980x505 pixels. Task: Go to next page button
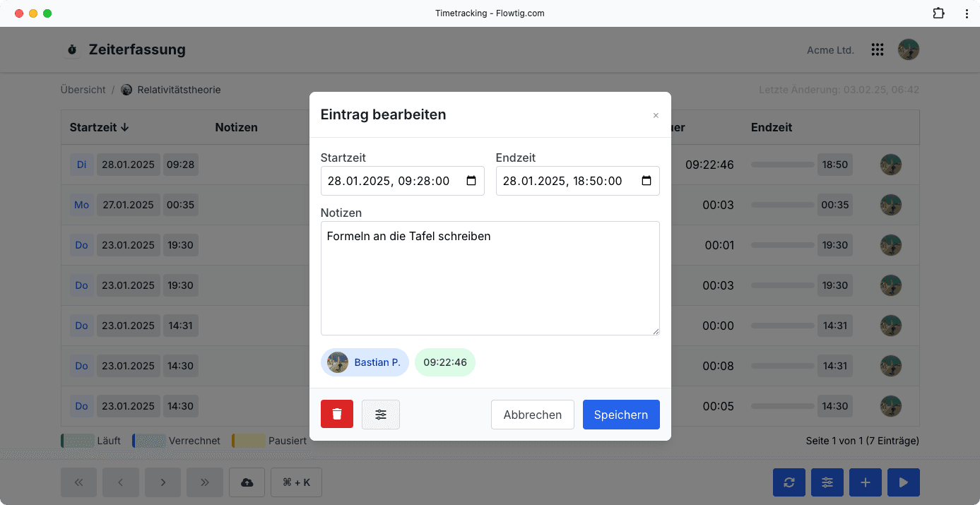coord(163,482)
